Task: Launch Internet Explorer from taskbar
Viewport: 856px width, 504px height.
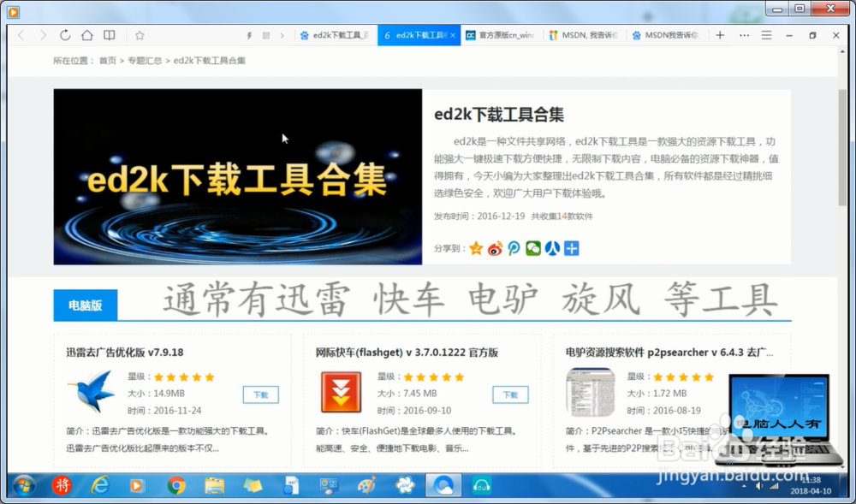Action: [x=100, y=485]
